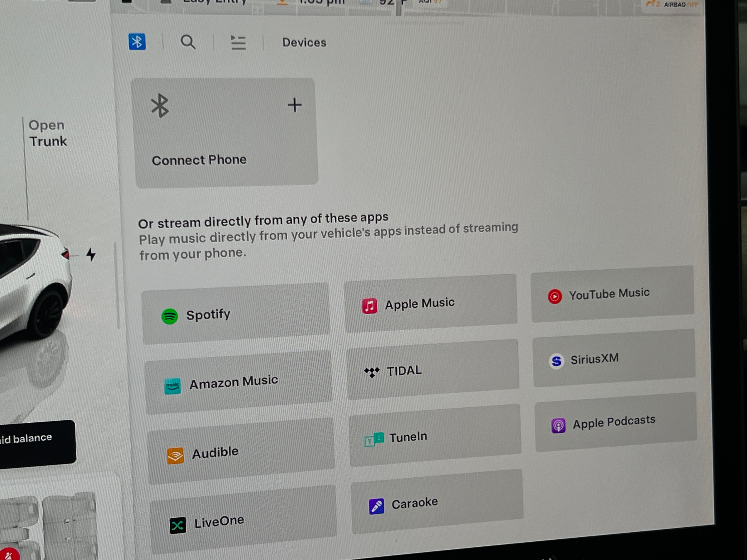
Task: Open SiriusXM
Action: 614,358
